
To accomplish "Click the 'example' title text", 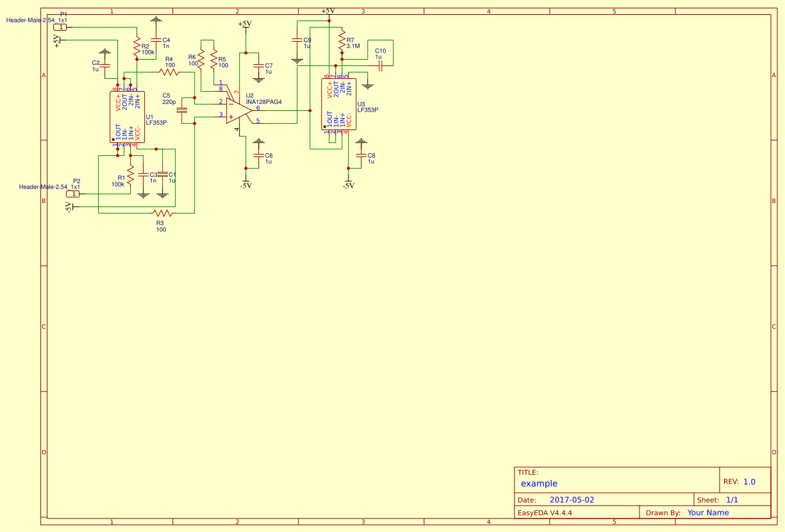I will 539,484.
